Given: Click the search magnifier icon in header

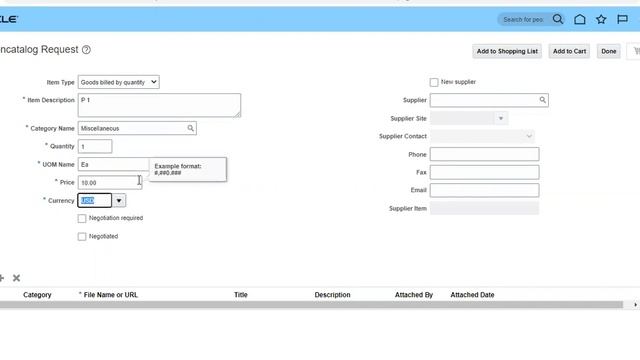Looking at the screenshot, I should point(558,19).
